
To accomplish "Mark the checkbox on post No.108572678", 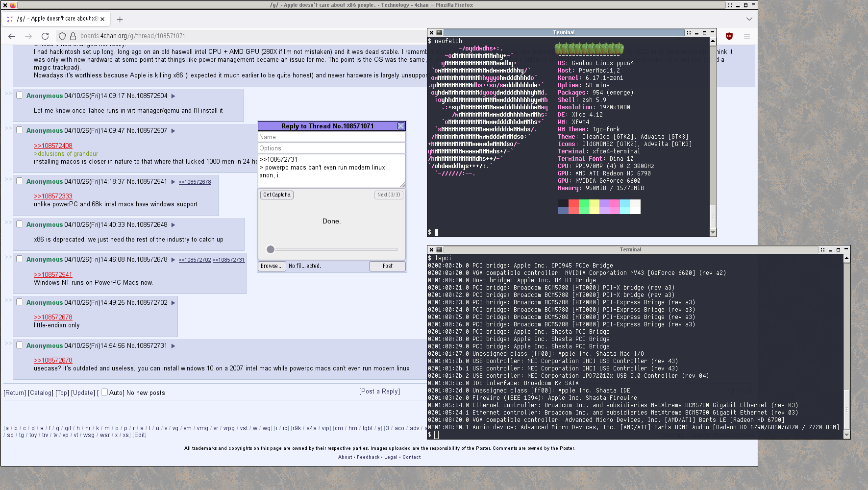I will [20, 259].
